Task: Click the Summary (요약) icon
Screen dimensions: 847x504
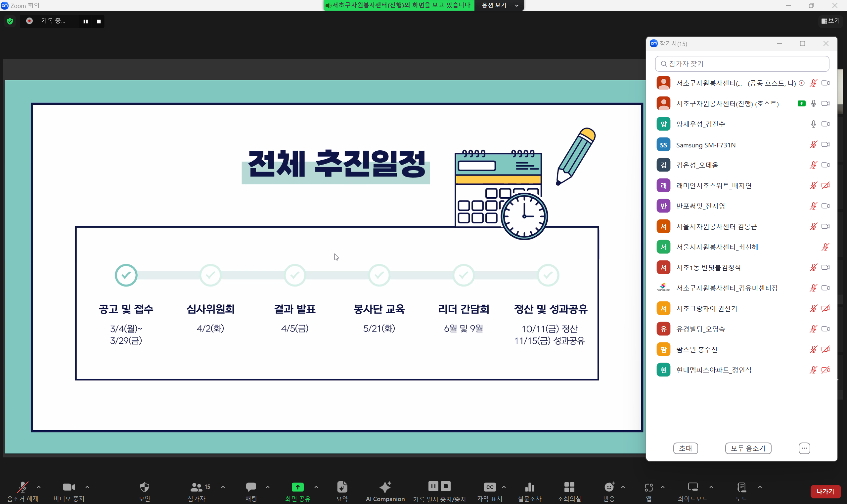Action: 342,487
